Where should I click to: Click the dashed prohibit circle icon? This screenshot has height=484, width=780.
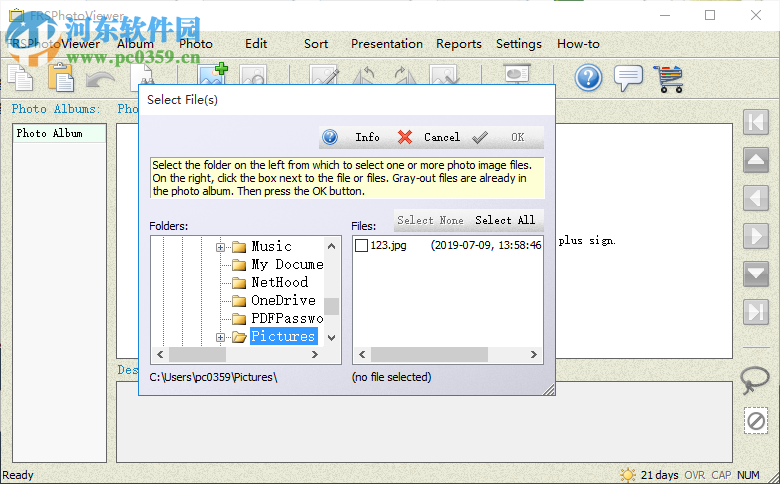click(756, 421)
